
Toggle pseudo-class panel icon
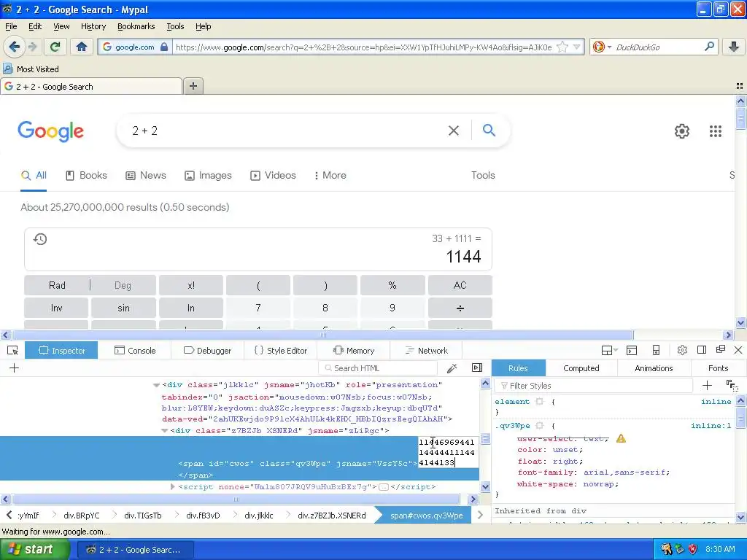point(731,385)
